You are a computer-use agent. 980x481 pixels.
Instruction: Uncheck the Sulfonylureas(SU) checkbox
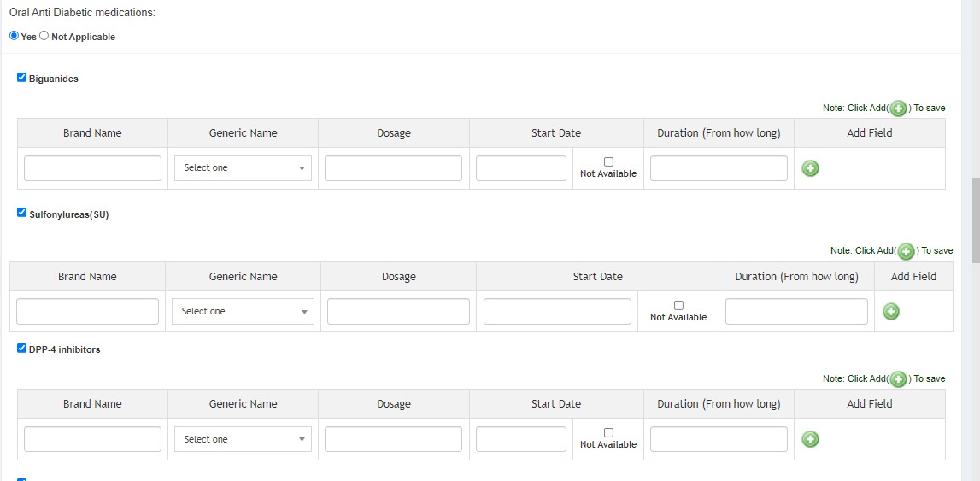22,213
